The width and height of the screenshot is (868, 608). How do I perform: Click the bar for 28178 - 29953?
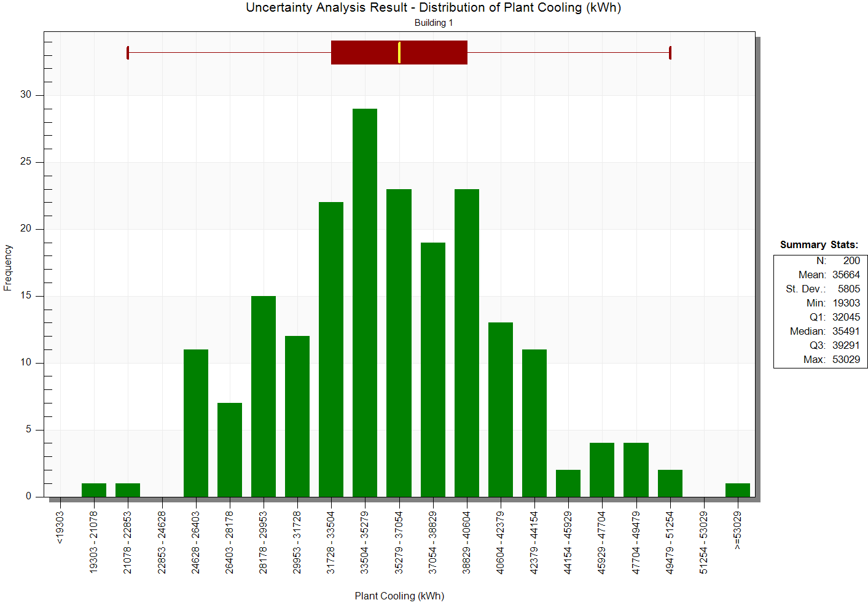(x=264, y=396)
